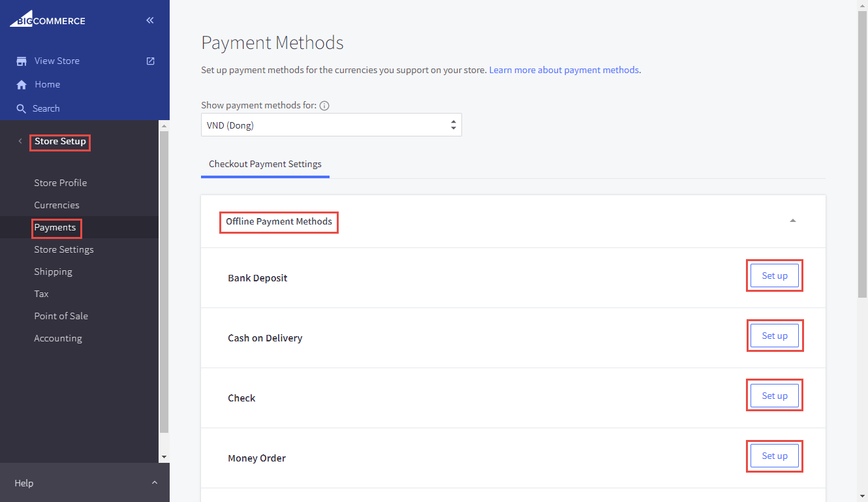
Task: Click info icon beside Show payment methods
Action: pos(324,106)
